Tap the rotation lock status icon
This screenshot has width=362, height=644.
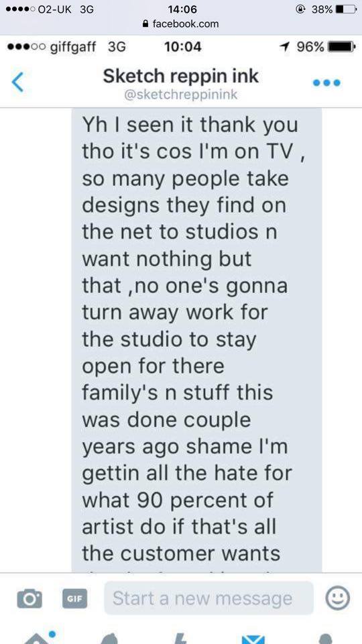(302, 9)
